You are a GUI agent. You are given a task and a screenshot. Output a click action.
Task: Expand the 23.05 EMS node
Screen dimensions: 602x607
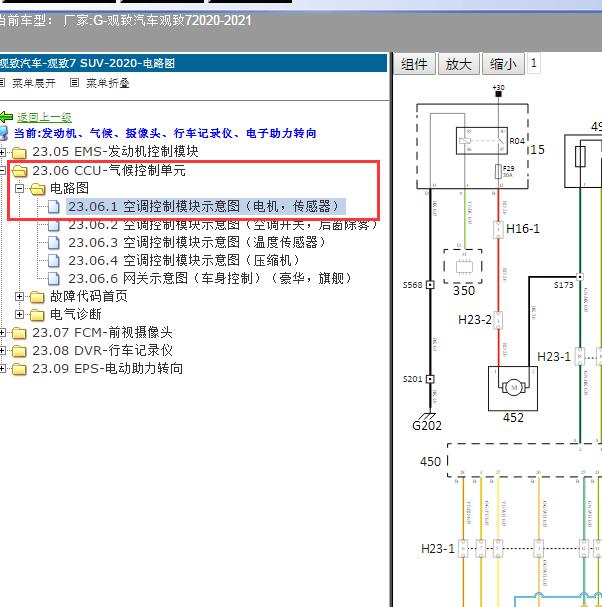(2, 152)
